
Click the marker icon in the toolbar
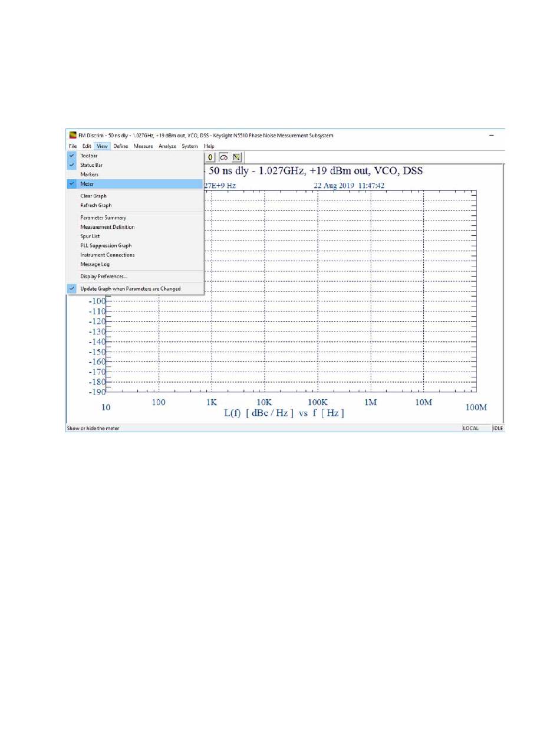(x=211, y=157)
